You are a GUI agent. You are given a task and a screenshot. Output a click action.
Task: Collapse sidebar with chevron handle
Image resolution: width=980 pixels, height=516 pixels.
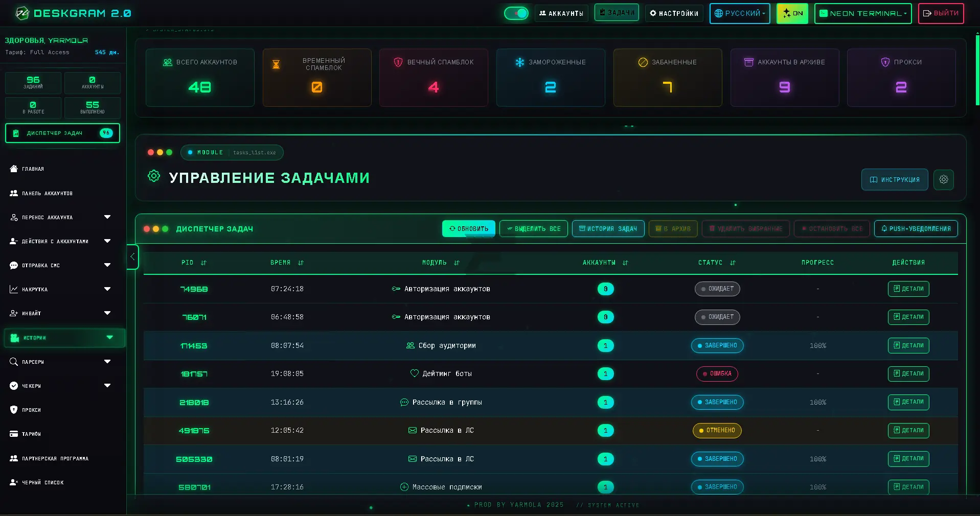pyautogui.click(x=132, y=257)
